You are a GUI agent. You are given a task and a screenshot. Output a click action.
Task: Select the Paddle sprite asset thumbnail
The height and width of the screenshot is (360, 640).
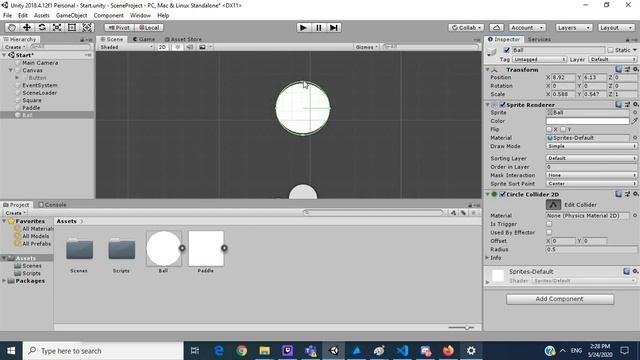coord(206,248)
